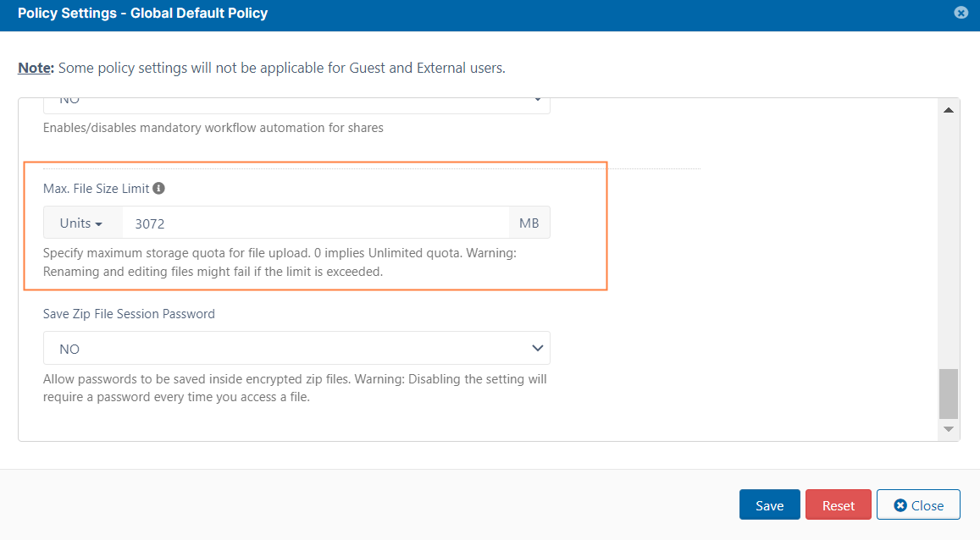Click the MB unit label

(529, 223)
